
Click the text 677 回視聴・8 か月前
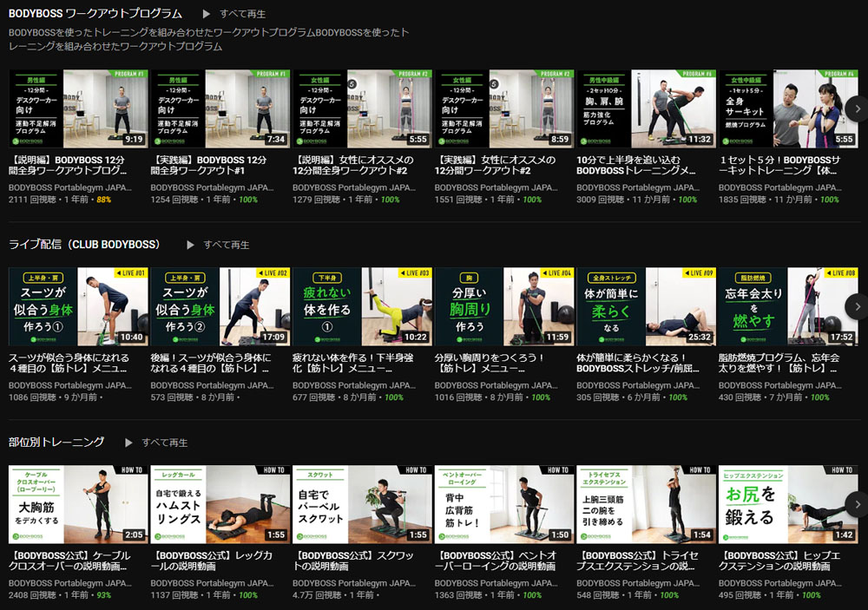click(x=334, y=397)
